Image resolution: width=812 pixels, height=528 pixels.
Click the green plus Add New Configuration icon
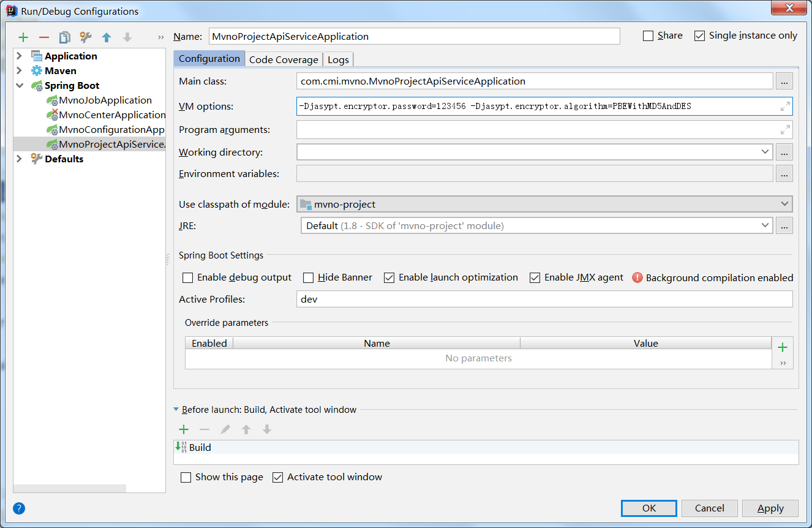point(23,37)
